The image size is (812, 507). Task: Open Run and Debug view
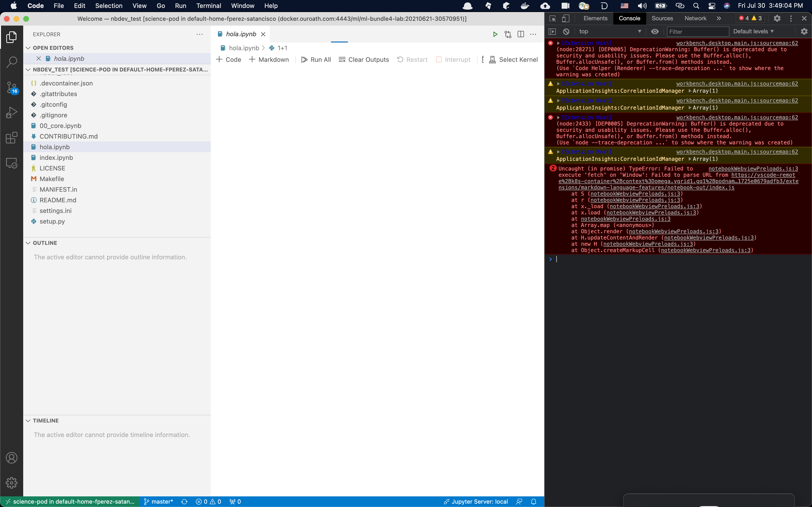(11, 113)
